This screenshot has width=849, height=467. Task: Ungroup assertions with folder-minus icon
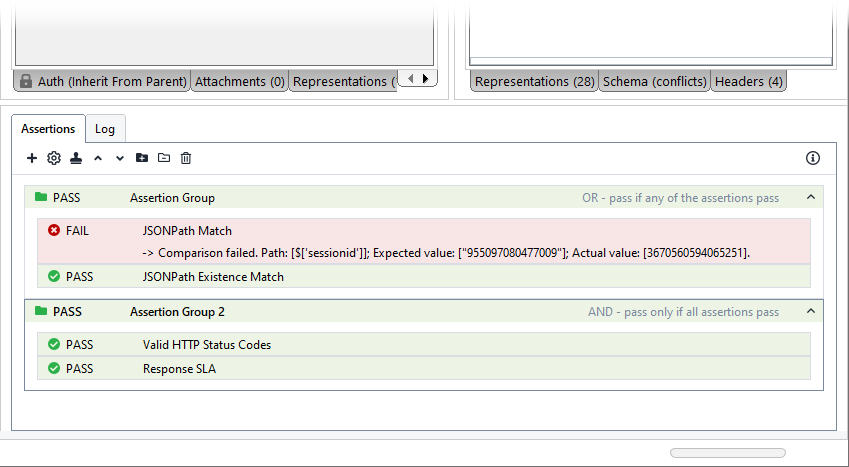click(164, 158)
